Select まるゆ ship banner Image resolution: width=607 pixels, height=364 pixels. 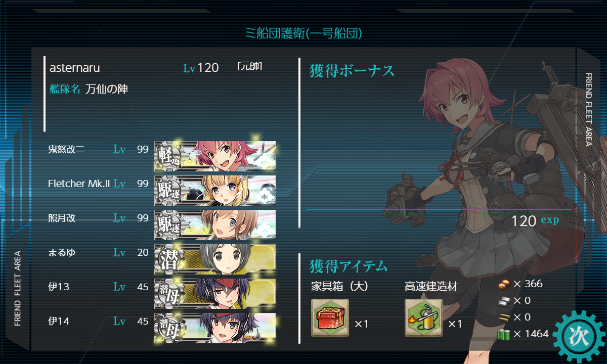point(215,259)
